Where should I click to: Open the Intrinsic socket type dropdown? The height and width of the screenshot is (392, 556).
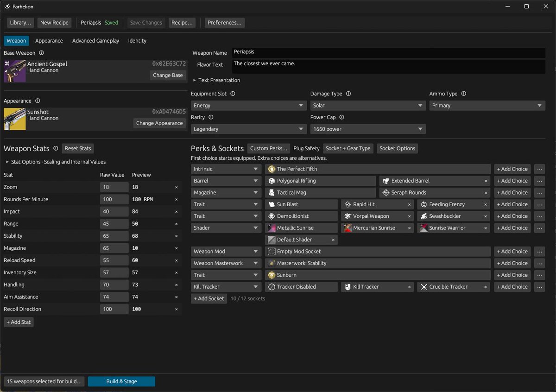(226, 169)
